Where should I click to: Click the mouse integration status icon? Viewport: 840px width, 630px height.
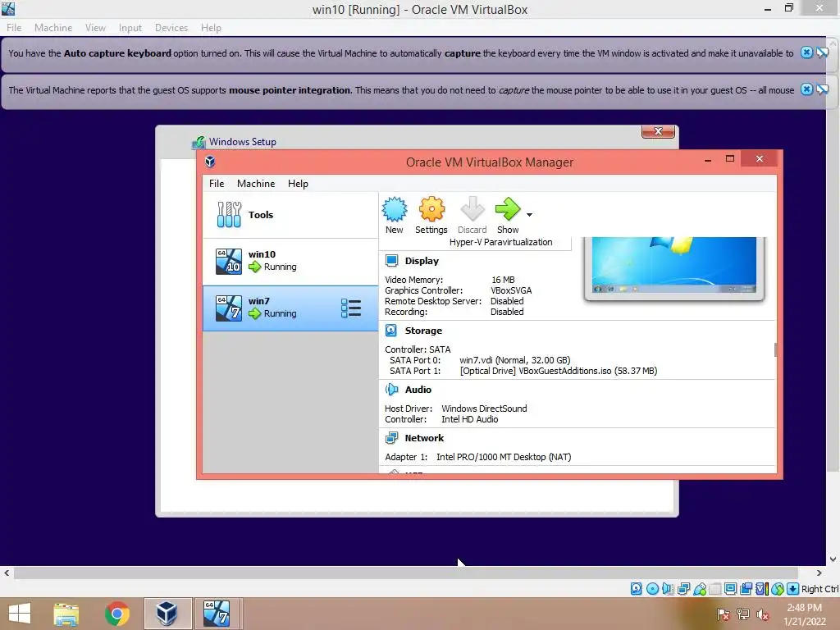(x=778, y=589)
